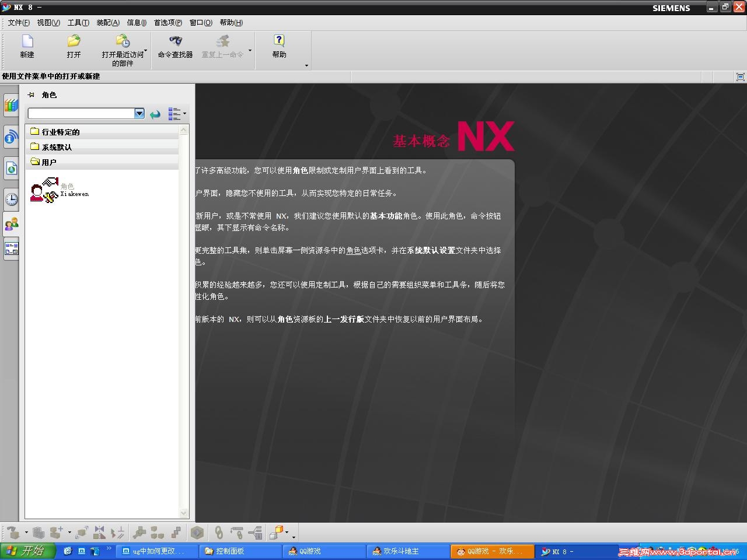Open the 文件(F) menu
Viewport: 747px width, 560px height.
(19, 23)
